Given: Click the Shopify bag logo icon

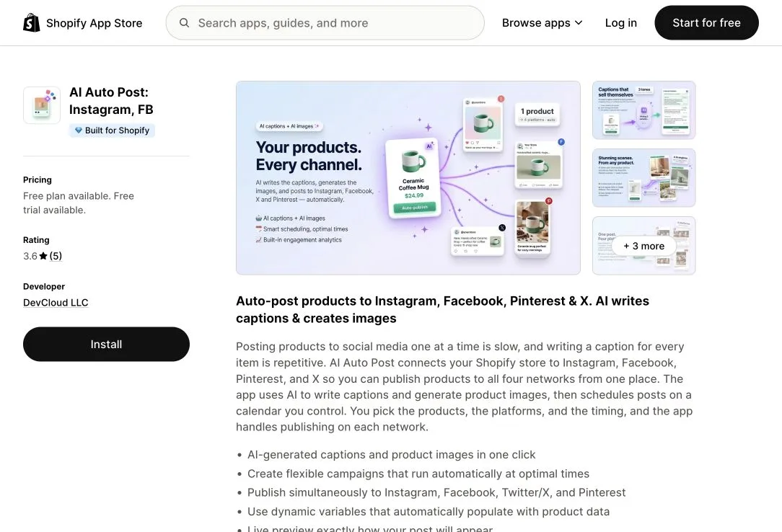Looking at the screenshot, I should pyautogui.click(x=32, y=23).
